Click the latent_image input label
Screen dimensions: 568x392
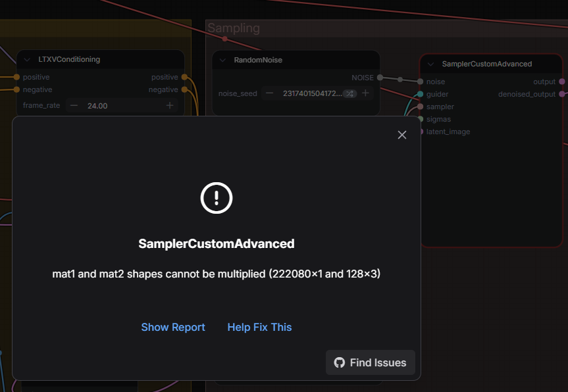click(x=448, y=132)
